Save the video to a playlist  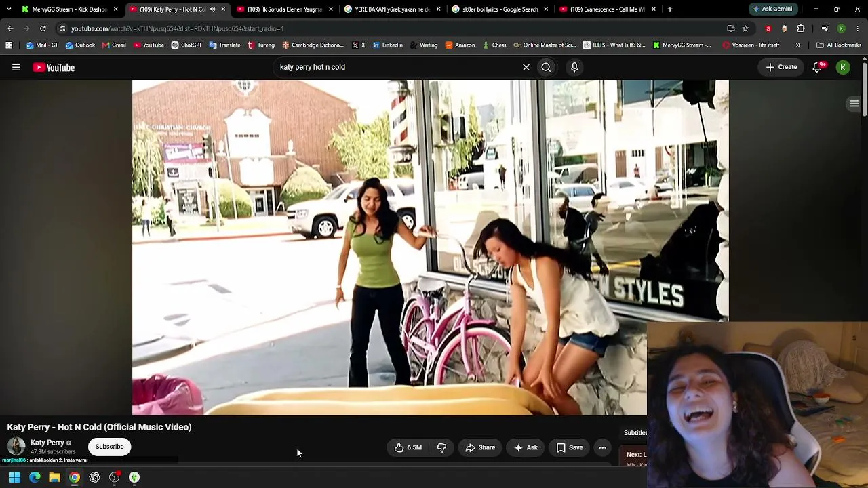[x=570, y=447]
